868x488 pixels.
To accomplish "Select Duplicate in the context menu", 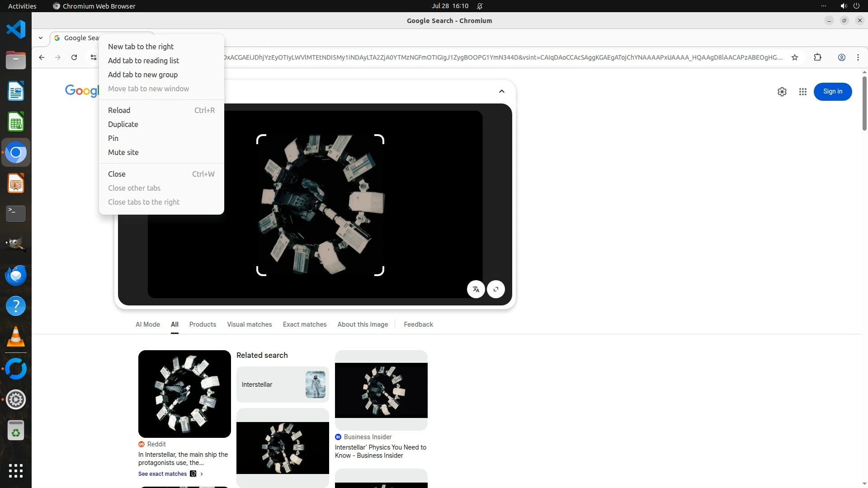I will tap(123, 124).
